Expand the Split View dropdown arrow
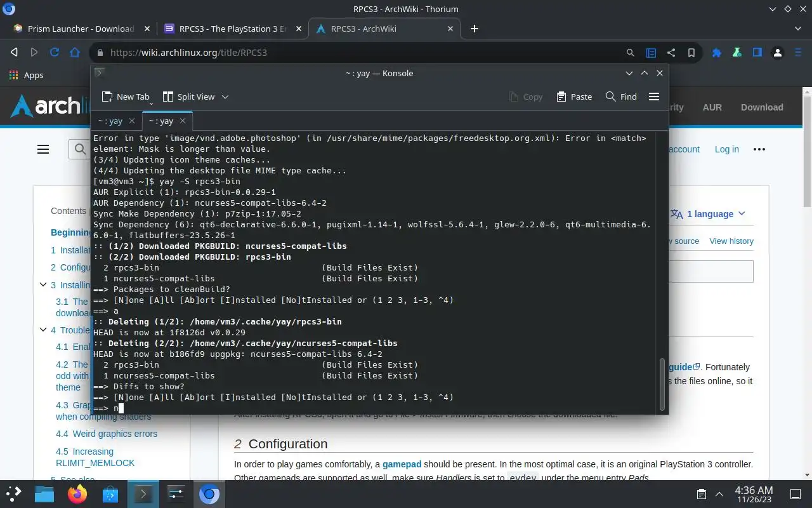Viewport: 812px width, 508px height. pyautogui.click(x=225, y=97)
